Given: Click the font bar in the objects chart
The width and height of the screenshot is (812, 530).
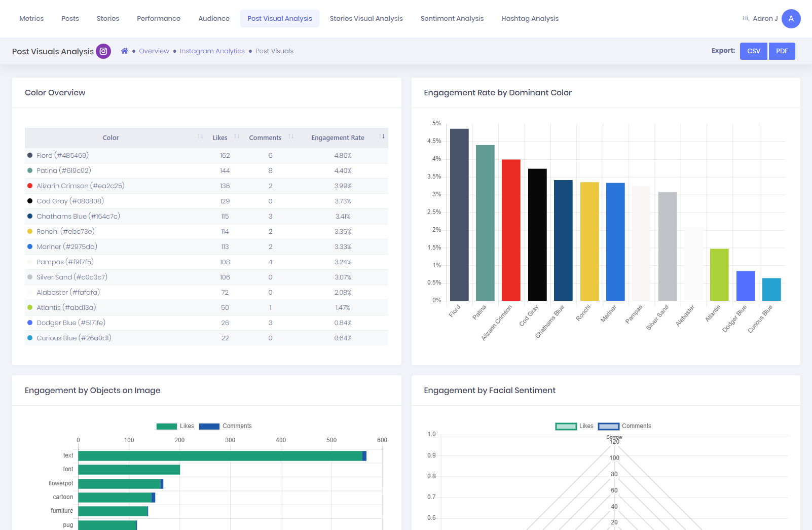Looking at the screenshot, I should click(x=129, y=470).
